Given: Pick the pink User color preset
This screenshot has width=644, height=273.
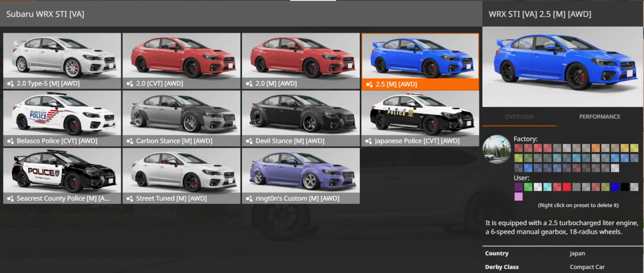Looking at the screenshot, I should pyautogui.click(x=518, y=196).
